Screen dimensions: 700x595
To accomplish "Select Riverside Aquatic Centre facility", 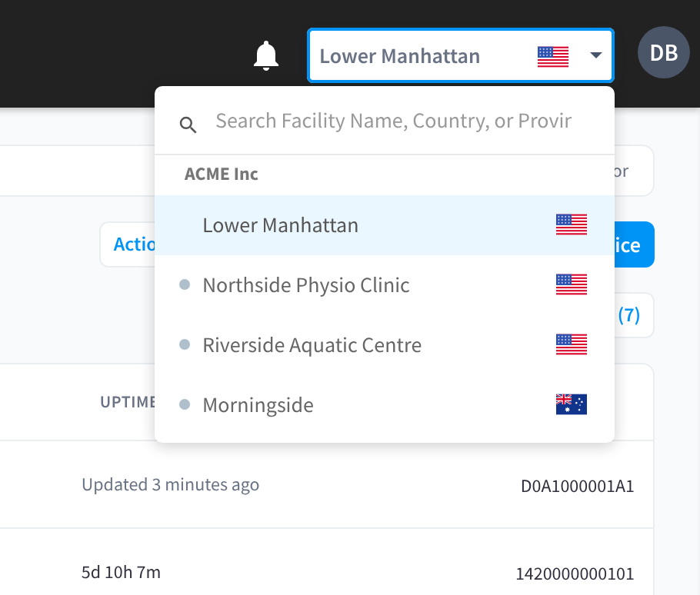I will click(385, 345).
